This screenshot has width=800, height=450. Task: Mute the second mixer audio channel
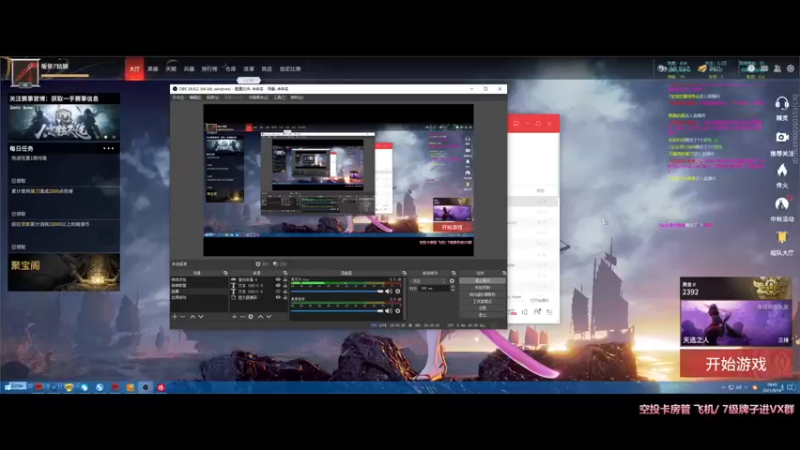pyautogui.click(x=388, y=311)
